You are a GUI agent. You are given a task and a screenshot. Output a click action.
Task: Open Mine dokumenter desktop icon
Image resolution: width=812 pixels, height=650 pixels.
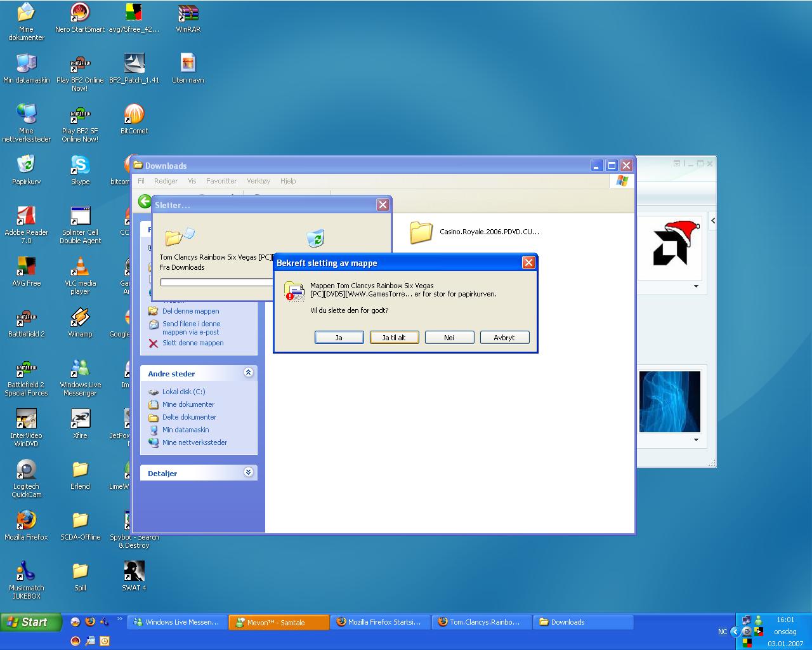point(26,22)
